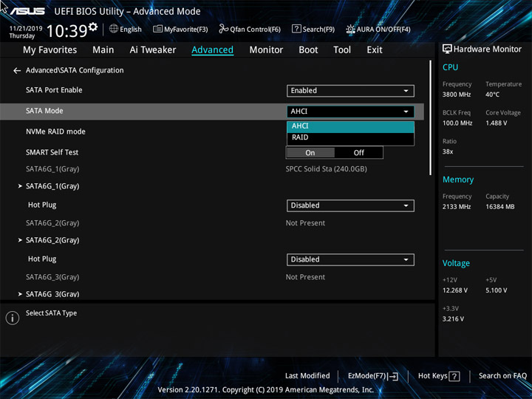This screenshot has width=532, height=399.
Task: Click the +3.3V reading 3.216 V
Action: [x=453, y=319]
